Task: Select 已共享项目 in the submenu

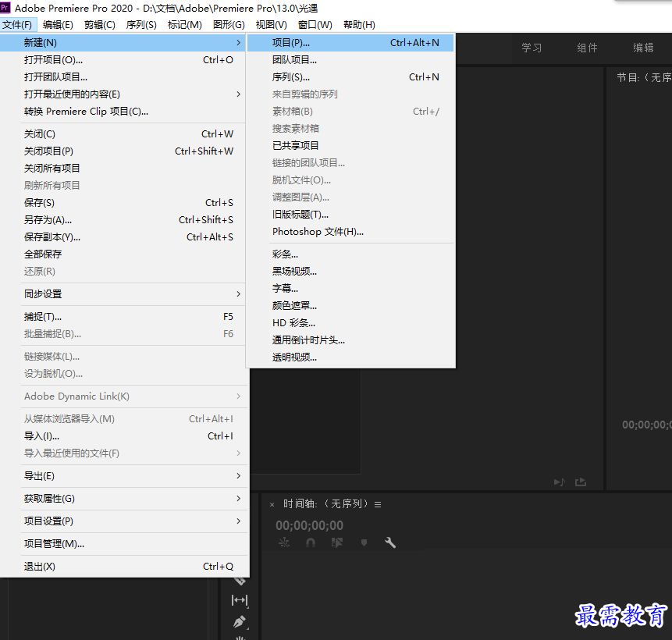Action: (x=350, y=146)
